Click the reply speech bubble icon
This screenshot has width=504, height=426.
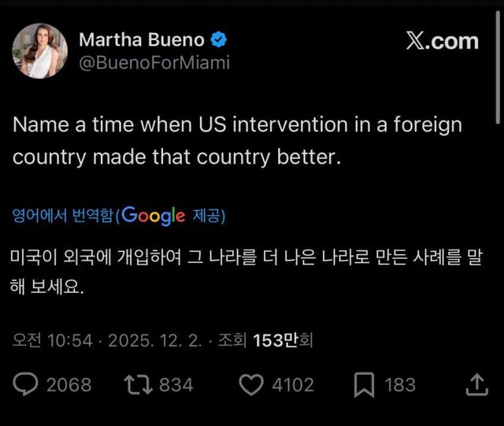[27, 384]
